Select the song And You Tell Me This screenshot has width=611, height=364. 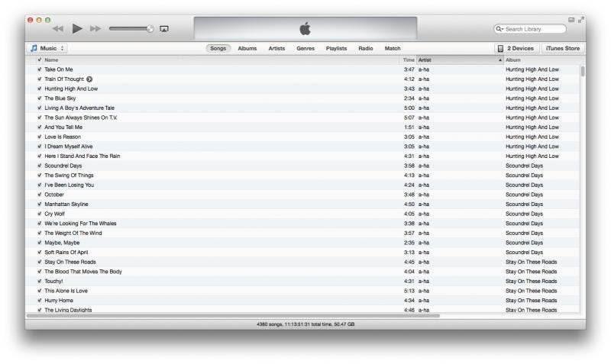63,127
